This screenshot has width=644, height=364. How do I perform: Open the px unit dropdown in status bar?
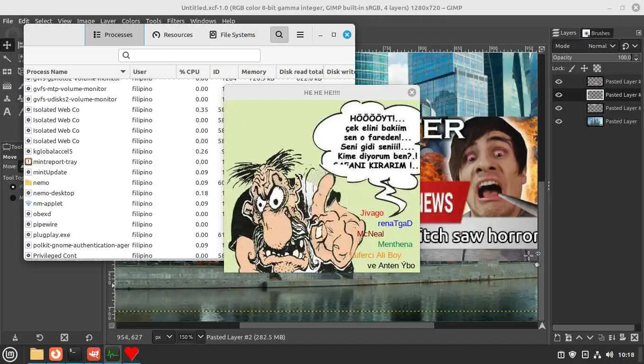pyautogui.click(x=163, y=337)
